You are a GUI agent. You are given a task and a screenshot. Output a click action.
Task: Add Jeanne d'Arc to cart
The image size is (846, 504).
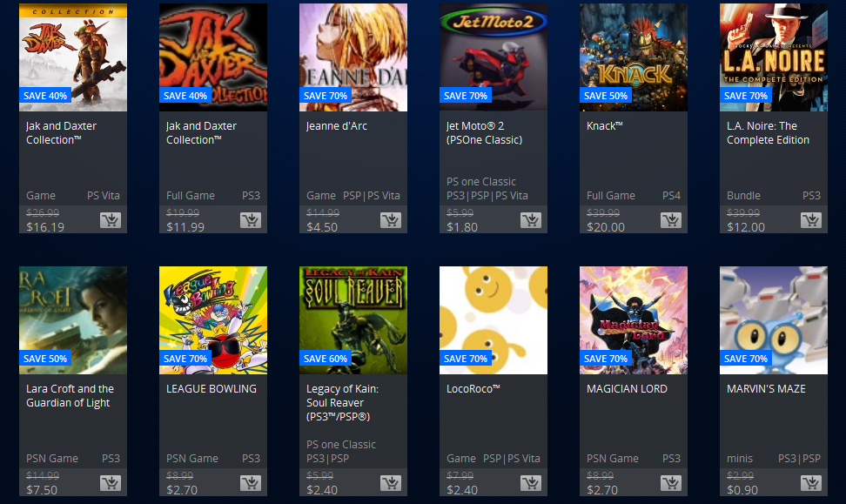coord(391,220)
